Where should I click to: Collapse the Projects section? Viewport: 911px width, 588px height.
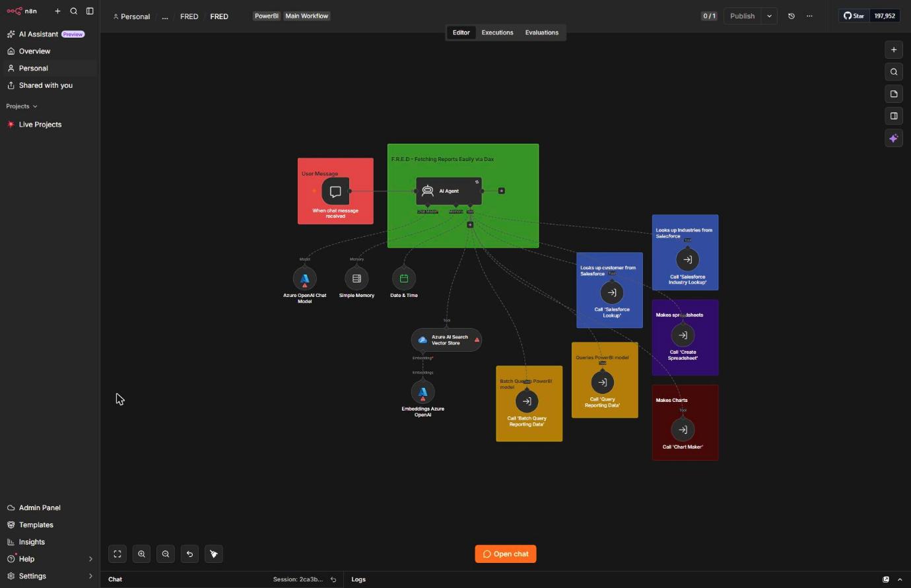coord(22,106)
